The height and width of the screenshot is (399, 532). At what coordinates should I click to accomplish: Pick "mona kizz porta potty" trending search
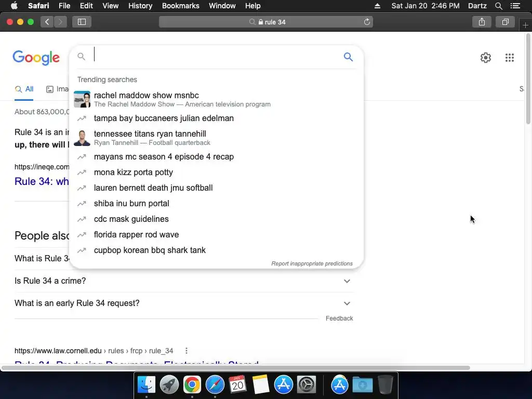point(216,172)
